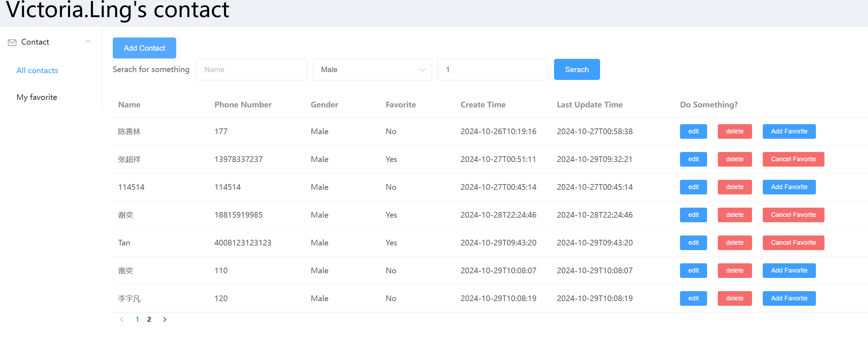Click the envelope icon beside Contact
Screen dimensions: 868x345
point(12,42)
